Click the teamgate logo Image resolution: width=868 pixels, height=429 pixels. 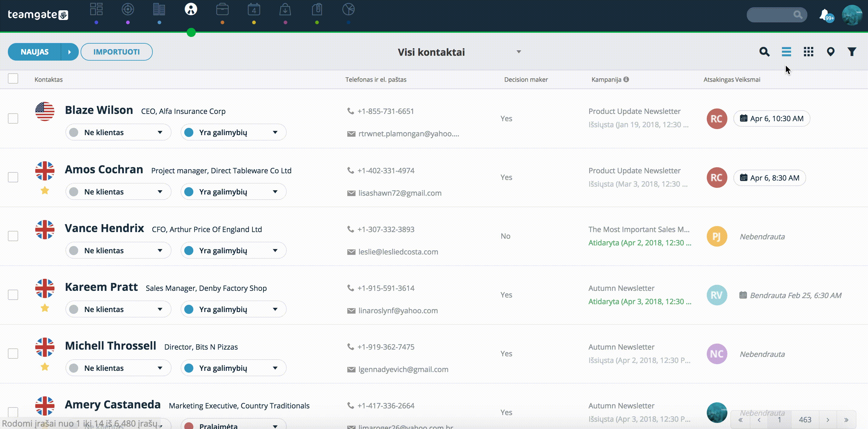pos(38,15)
